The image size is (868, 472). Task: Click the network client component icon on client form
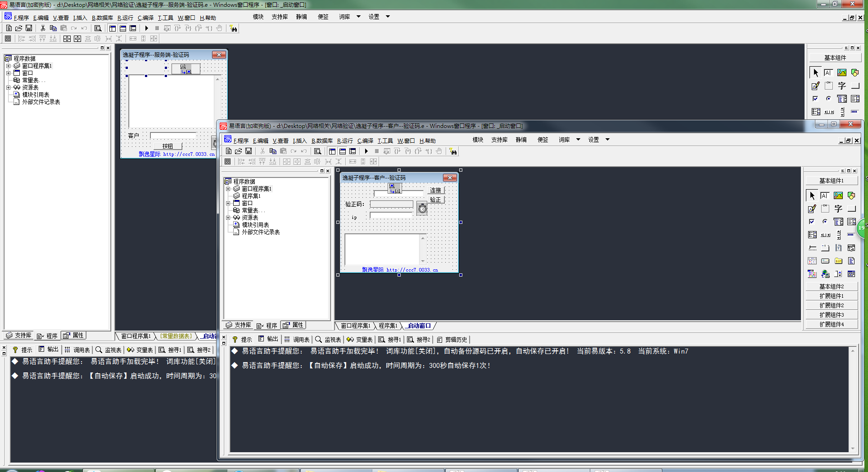[x=394, y=188]
